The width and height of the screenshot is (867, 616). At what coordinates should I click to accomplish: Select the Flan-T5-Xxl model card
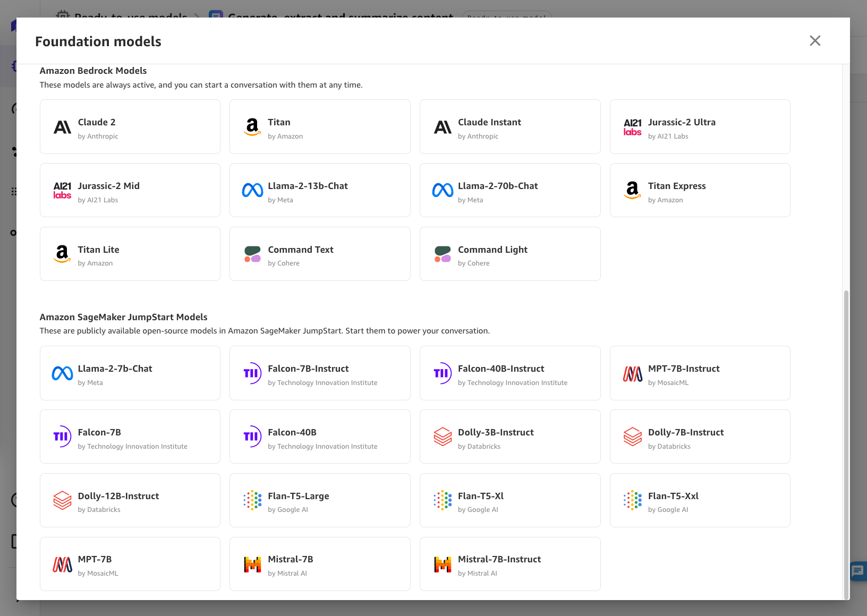coord(700,500)
